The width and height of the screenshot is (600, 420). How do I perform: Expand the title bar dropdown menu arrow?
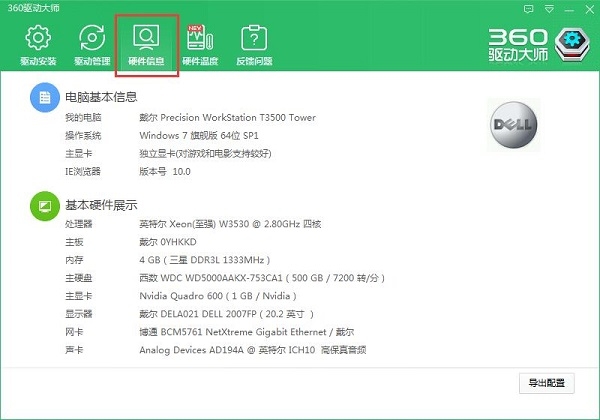(x=549, y=9)
